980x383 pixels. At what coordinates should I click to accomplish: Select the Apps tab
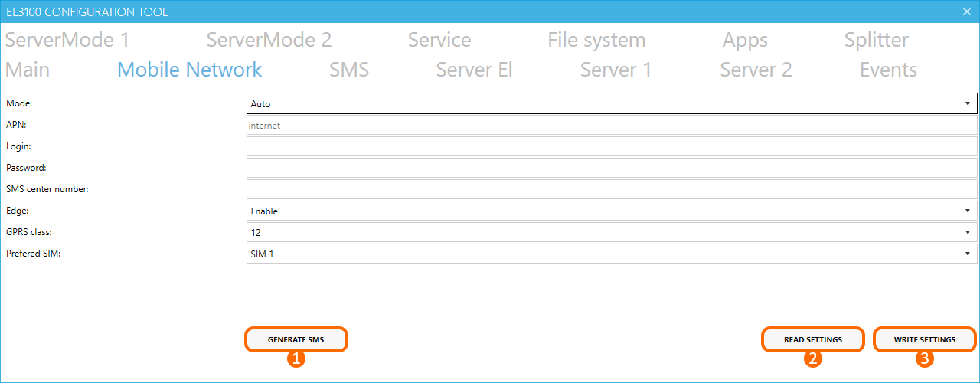coord(745,40)
